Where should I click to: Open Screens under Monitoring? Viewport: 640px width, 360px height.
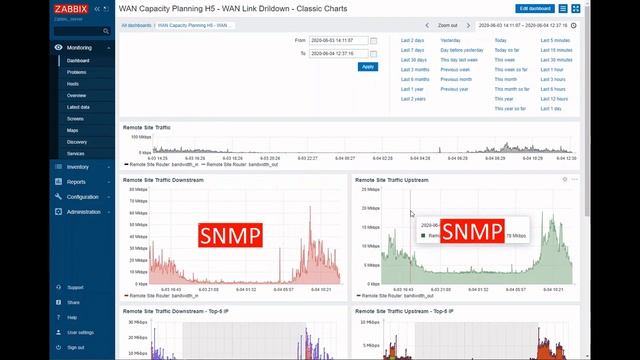click(x=75, y=119)
